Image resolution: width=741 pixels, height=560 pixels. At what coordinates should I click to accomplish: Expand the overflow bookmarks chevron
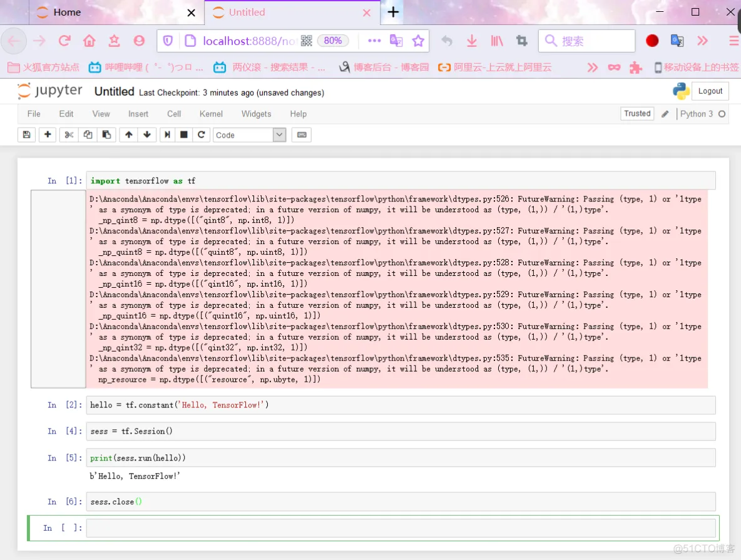click(x=592, y=68)
